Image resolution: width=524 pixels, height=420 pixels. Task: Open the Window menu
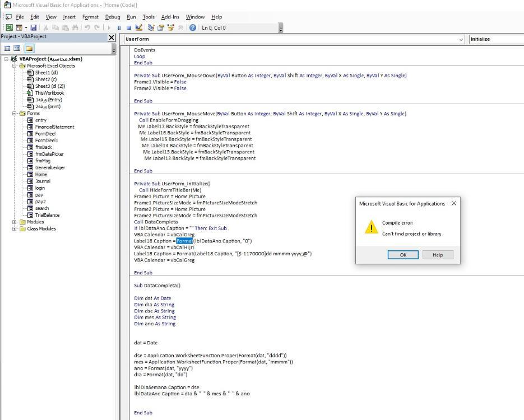195,17
